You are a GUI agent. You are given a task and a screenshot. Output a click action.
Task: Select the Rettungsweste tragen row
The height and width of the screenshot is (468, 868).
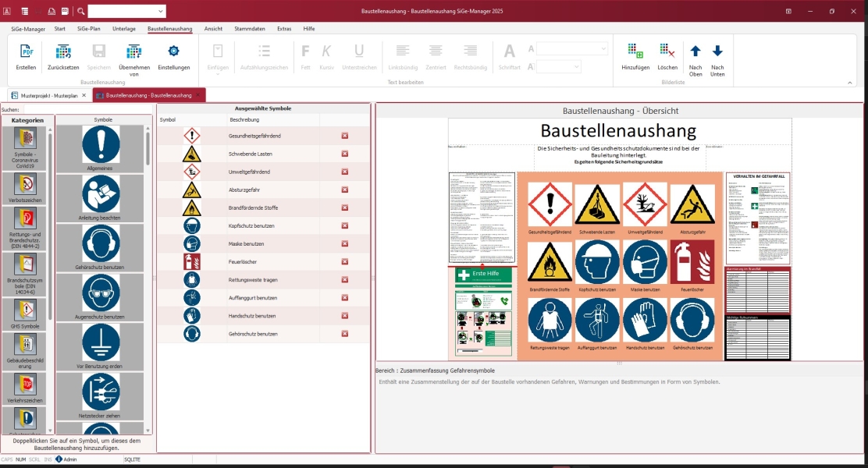(x=264, y=280)
